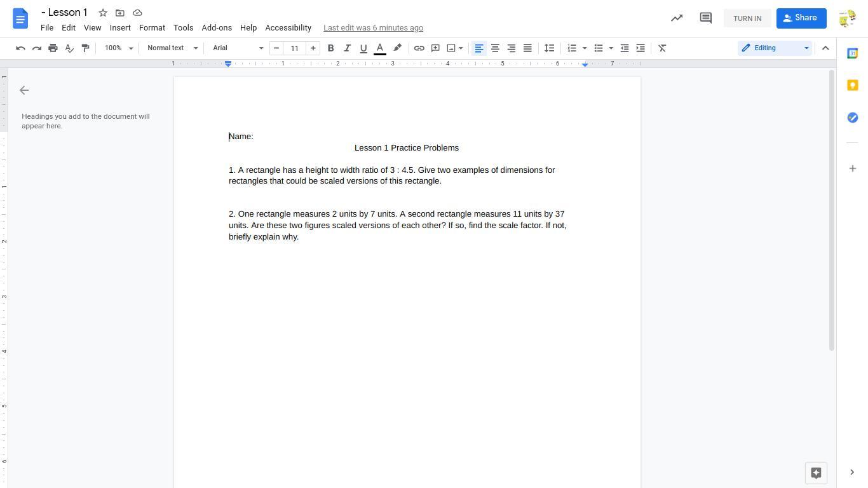Set center text alignment
The height and width of the screenshot is (488, 868).
[495, 48]
